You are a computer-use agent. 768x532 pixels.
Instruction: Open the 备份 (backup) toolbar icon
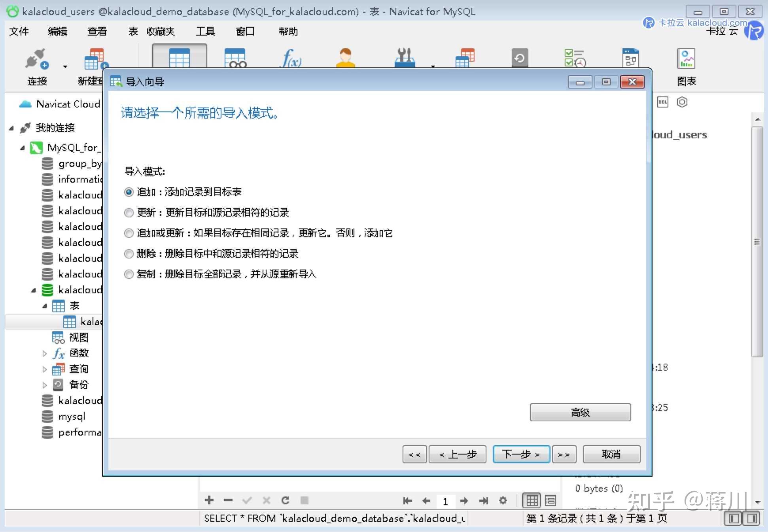[519, 58]
